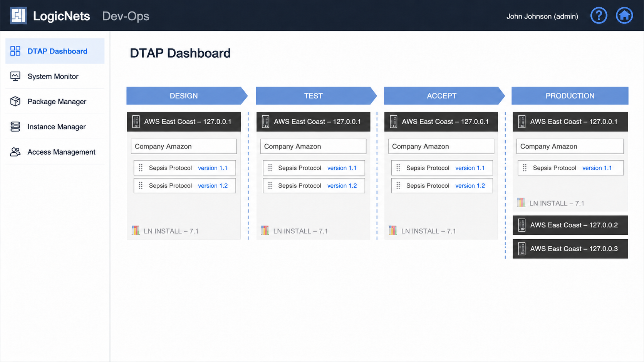
Task: Collapse DESIGN AWS East Coast – 127.0.0.1 server
Action: [x=184, y=122]
